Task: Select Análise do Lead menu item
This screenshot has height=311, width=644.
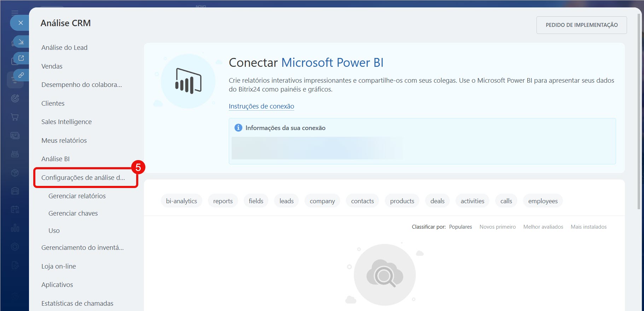Action: pos(64,48)
